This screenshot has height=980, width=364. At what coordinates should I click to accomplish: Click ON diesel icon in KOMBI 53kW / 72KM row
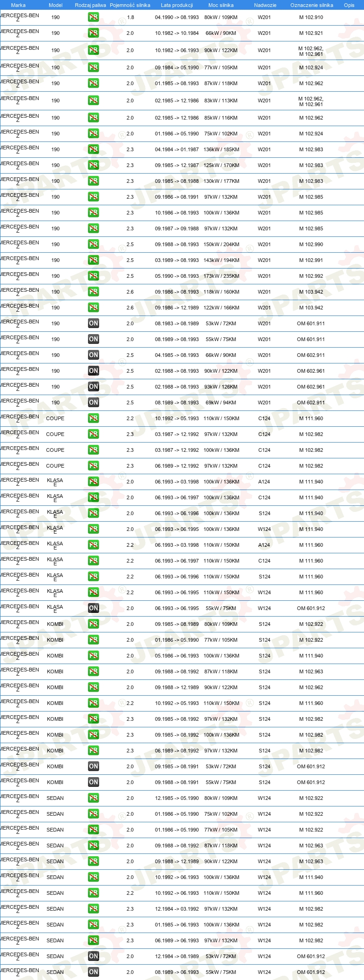tap(94, 766)
